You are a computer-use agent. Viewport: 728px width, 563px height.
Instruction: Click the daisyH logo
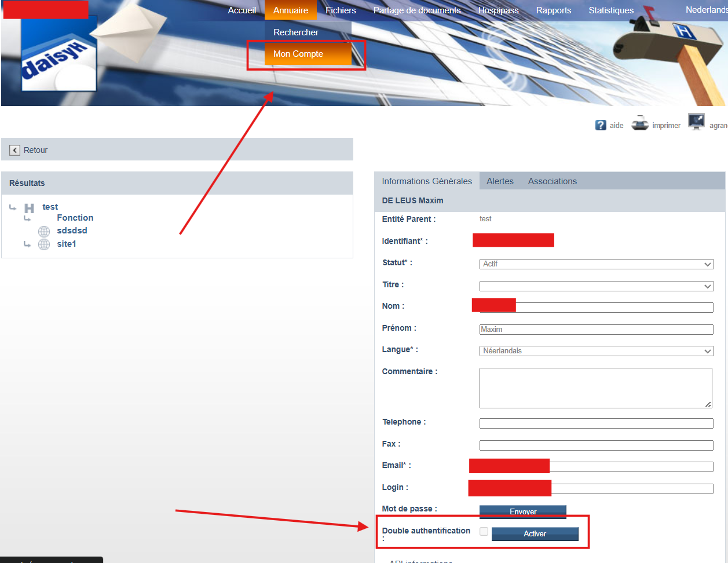(59, 54)
